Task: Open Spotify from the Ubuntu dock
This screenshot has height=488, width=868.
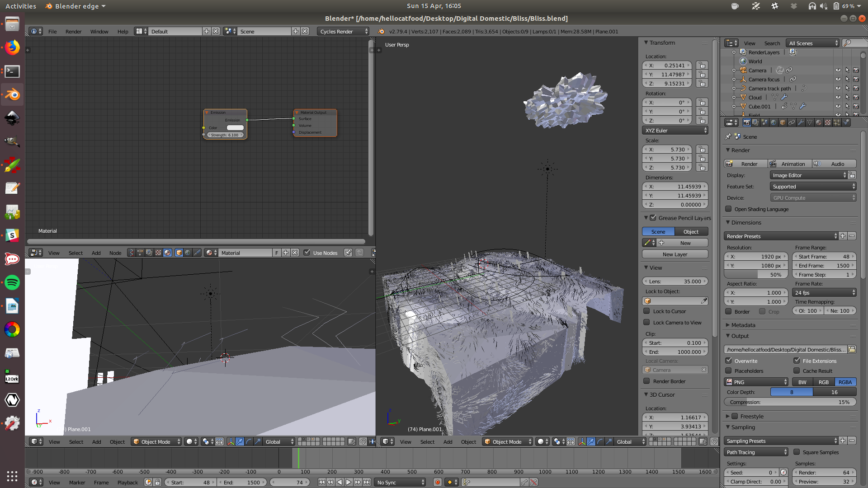Action: 12,282
